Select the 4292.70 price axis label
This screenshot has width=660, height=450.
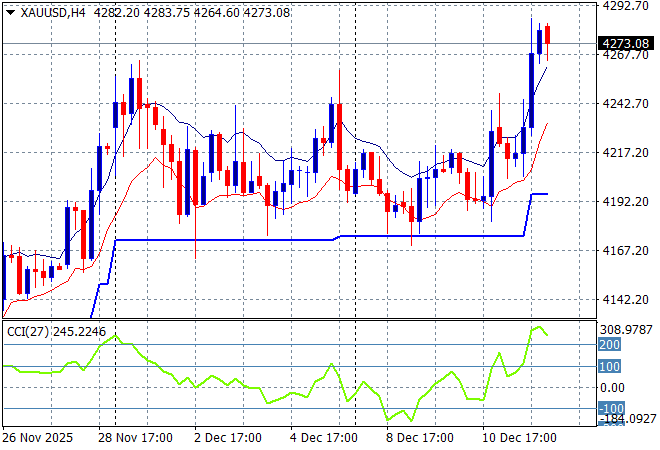[626, 6]
